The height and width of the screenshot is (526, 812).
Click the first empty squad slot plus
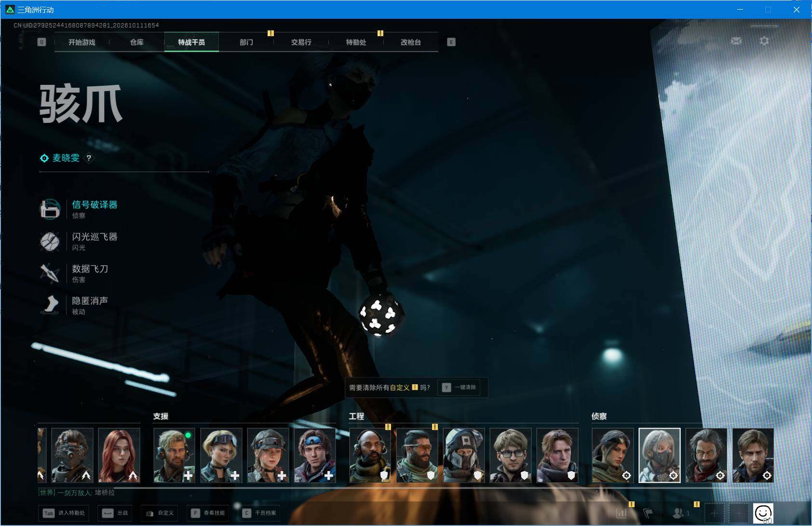point(714,513)
